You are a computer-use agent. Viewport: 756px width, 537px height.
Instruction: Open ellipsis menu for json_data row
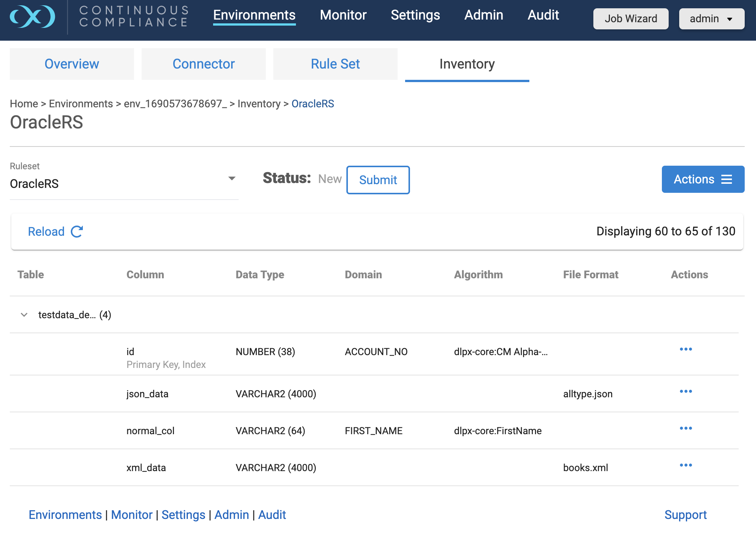686,392
